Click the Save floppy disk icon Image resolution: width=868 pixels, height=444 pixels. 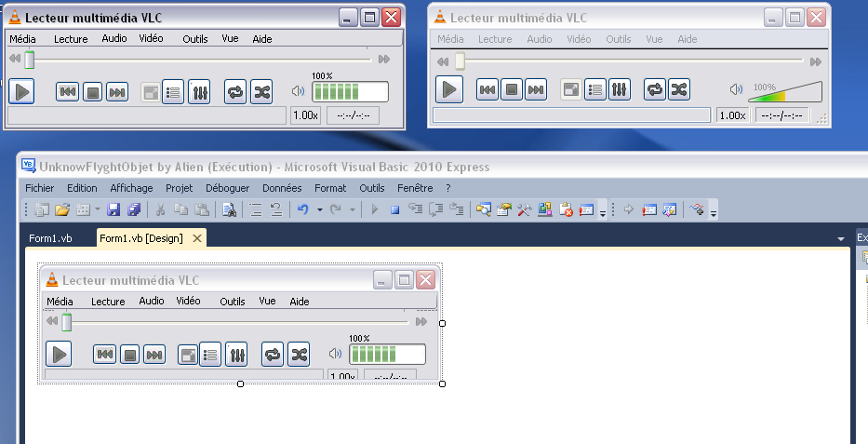[114, 209]
